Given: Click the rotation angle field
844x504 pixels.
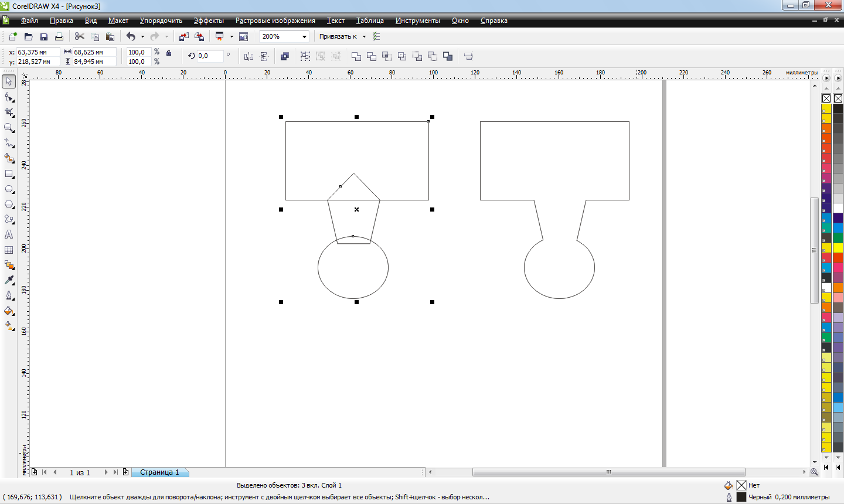Looking at the screenshot, I should 210,56.
